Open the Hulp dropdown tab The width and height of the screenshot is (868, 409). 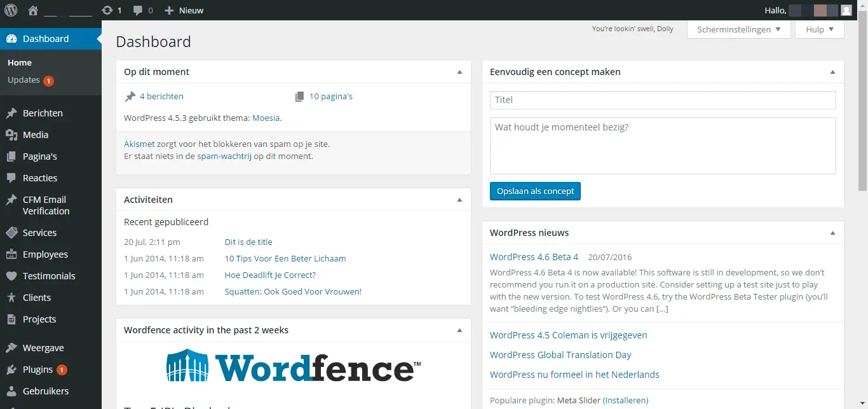point(820,29)
